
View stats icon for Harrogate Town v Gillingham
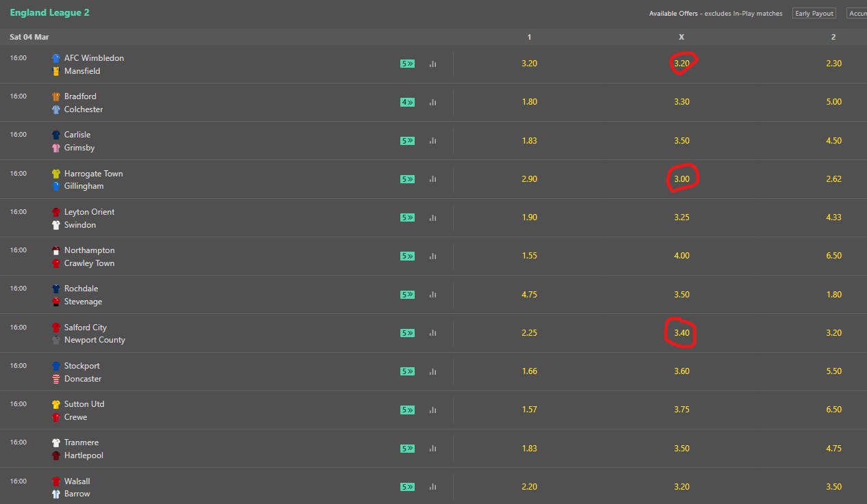pyautogui.click(x=432, y=179)
